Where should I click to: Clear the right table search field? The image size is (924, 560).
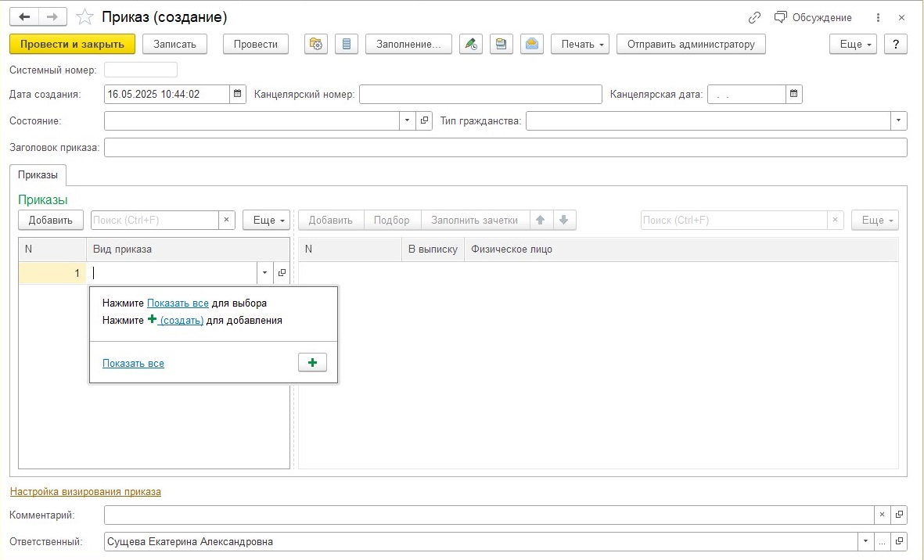(835, 221)
